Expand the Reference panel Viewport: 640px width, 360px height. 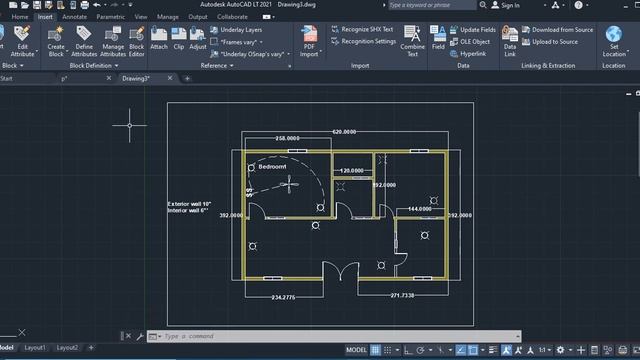pyautogui.click(x=217, y=65)
